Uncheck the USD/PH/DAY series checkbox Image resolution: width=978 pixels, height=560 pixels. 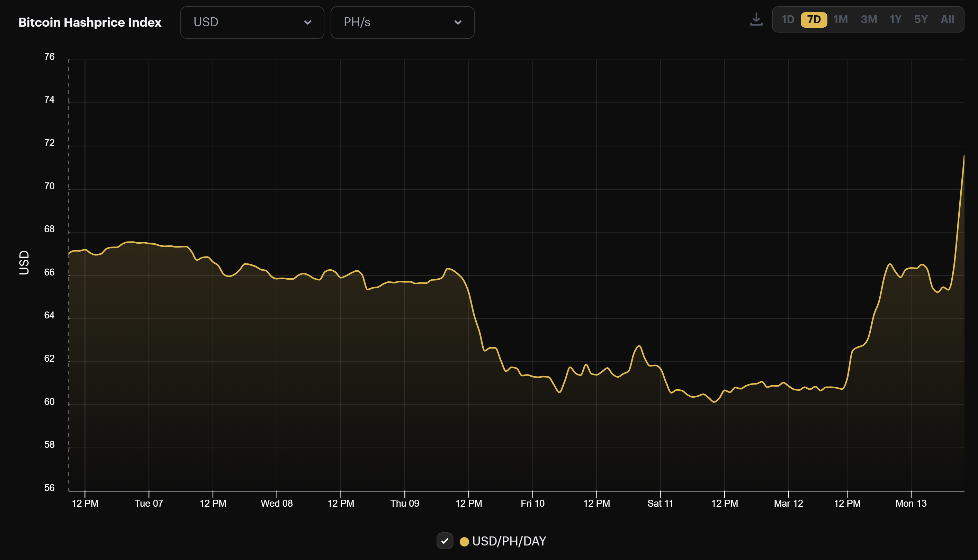[x=445, y=541]
